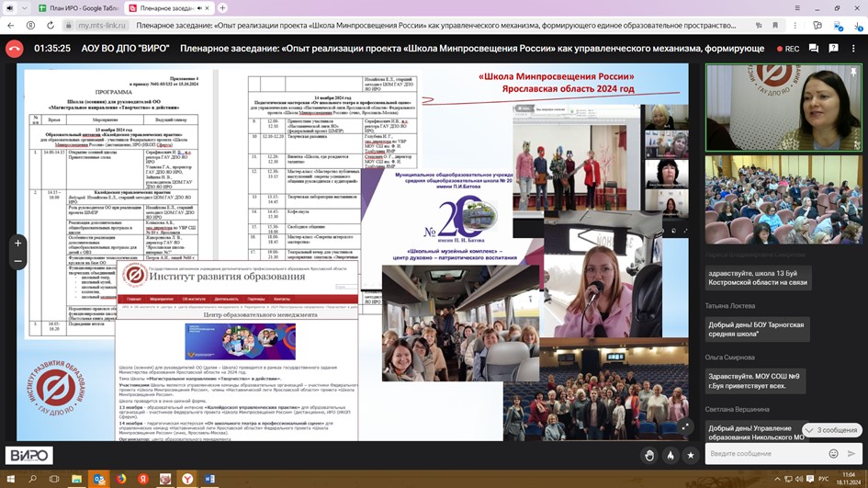Open a new browser tab

(x=222, y=8)
